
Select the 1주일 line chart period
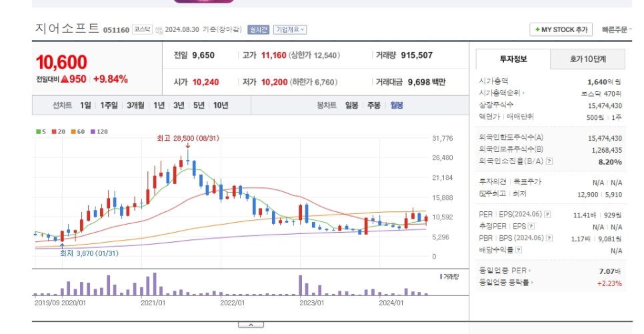(x=109, y=105)
